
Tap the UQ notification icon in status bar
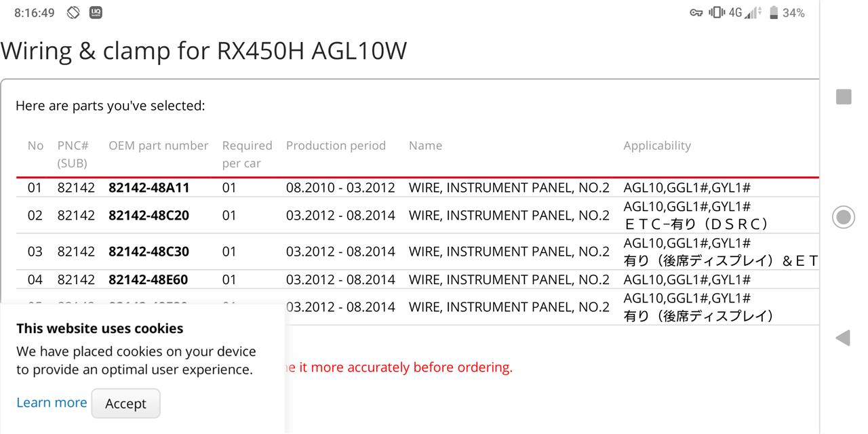pos(96,12)
